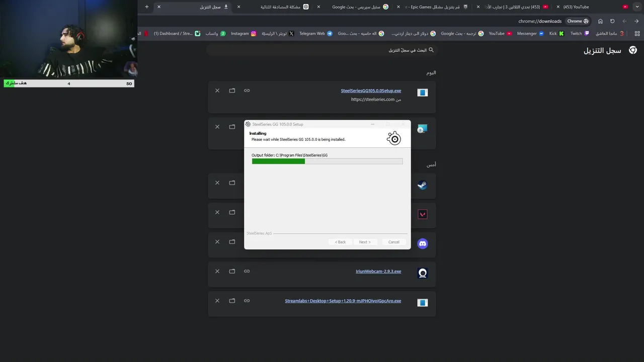The height and width of the screenshot is (362, 644).
Task: Remove Streamlabs Desktop Setup from download list
Action: point(217,301)
